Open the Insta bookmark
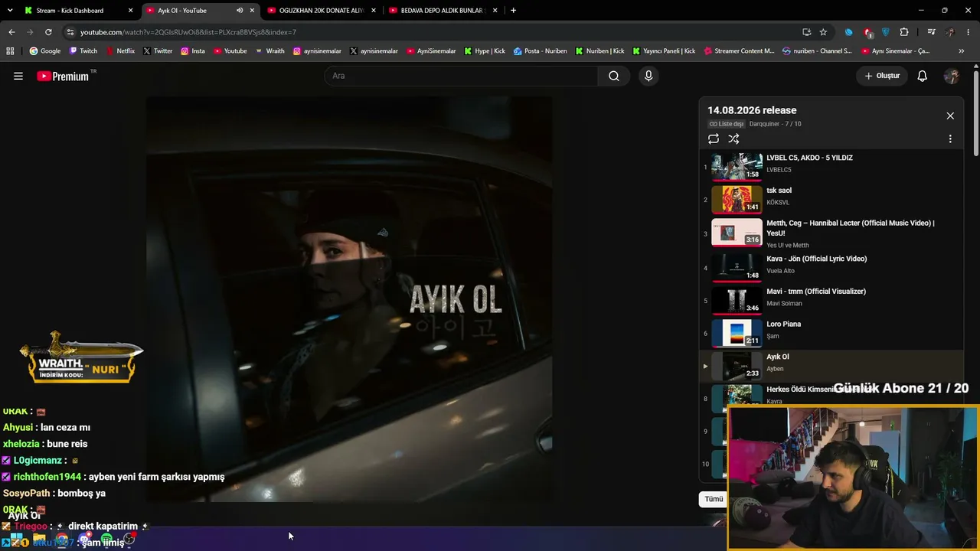The width and height of the screenshot is (980, 551). tap(193, 51)
